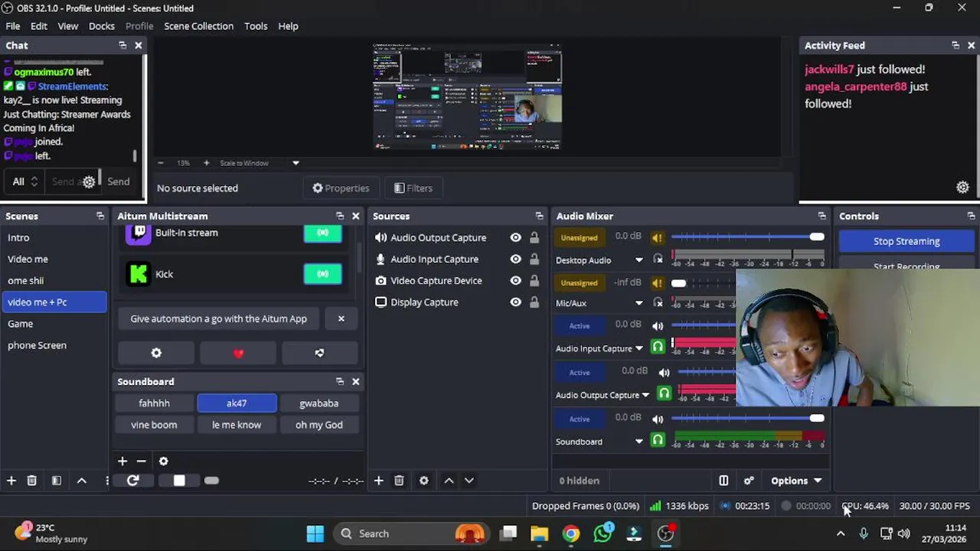This screenshot has height=551, width=980.
Task: Zoom in preview with plus icon
Action: pos(206,163)
